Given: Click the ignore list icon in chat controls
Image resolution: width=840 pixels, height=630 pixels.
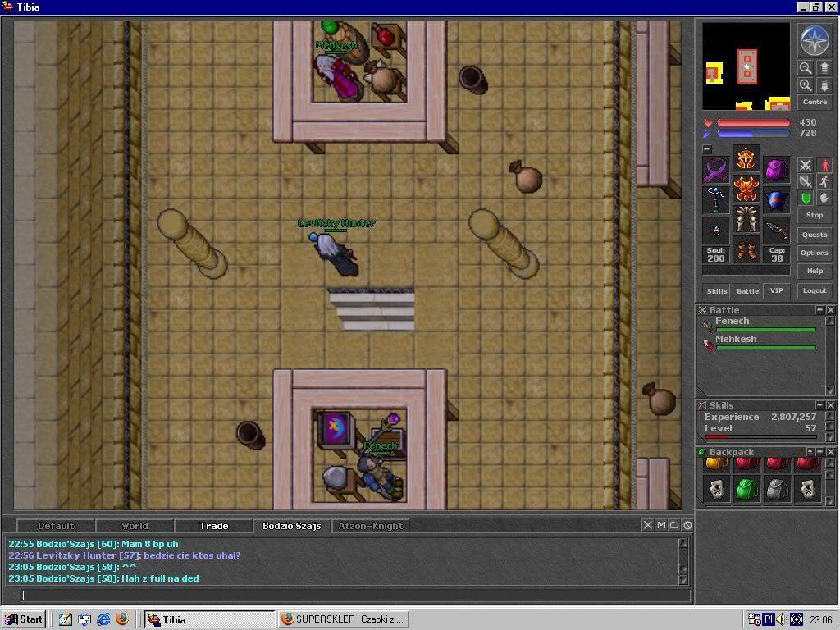Looking at the screenshot, I should click(x=688, y=526).
